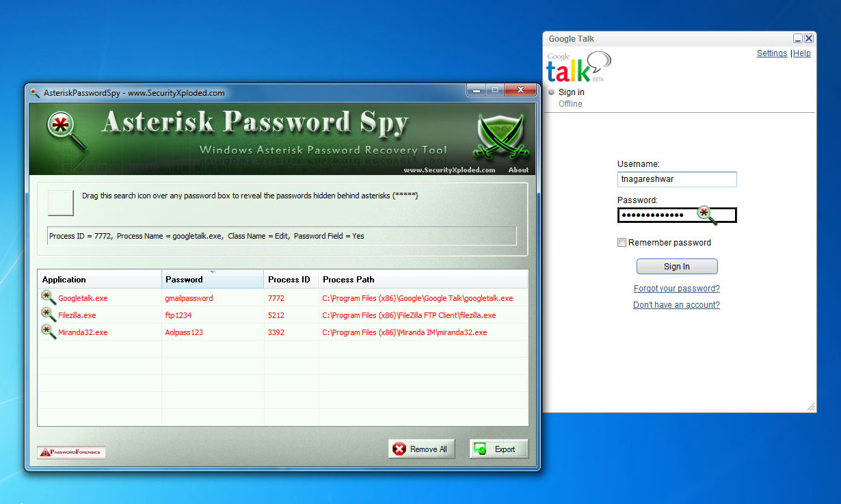Minimize the Google Talk window

coord(798,39)
